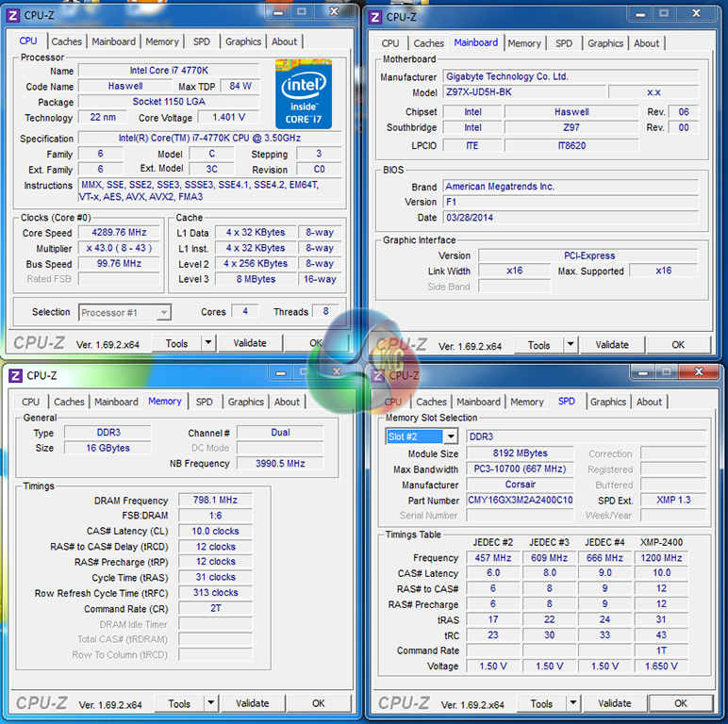Expand Tools dropdown arrow in SPD window
Screen dimensions: 728x724
[572, 703]
